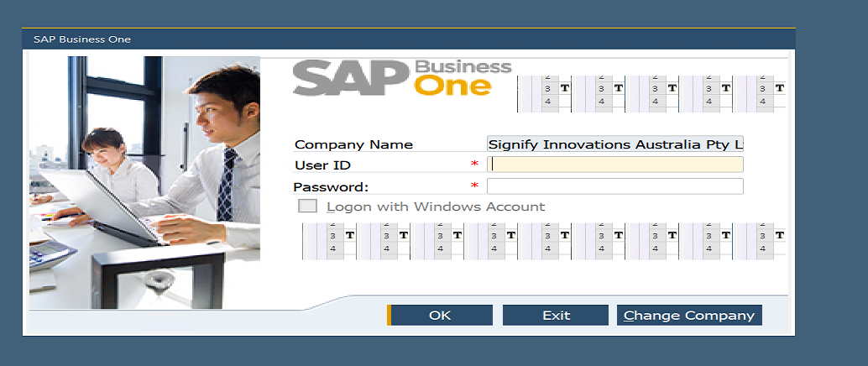Image resolution: width=868 pixels, height=366 pixels.
Task: Select the Company Name field value
Action: [615, 144]
